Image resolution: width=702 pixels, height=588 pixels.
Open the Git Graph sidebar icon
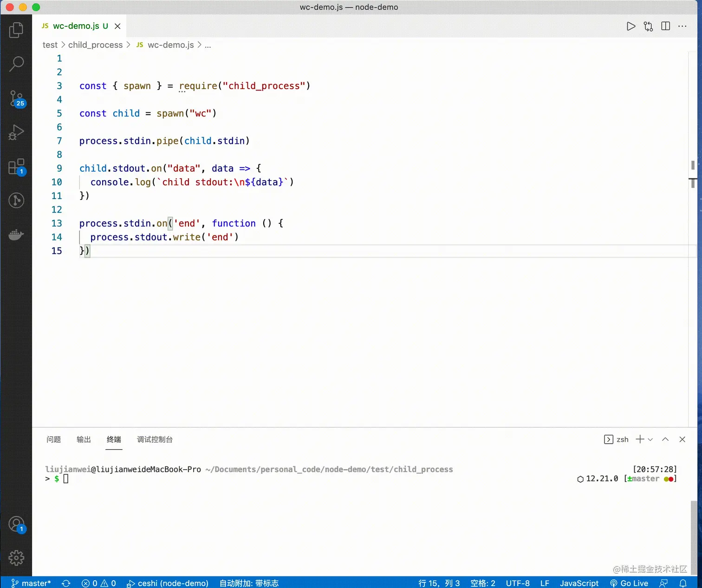click(x=16, y=200)
